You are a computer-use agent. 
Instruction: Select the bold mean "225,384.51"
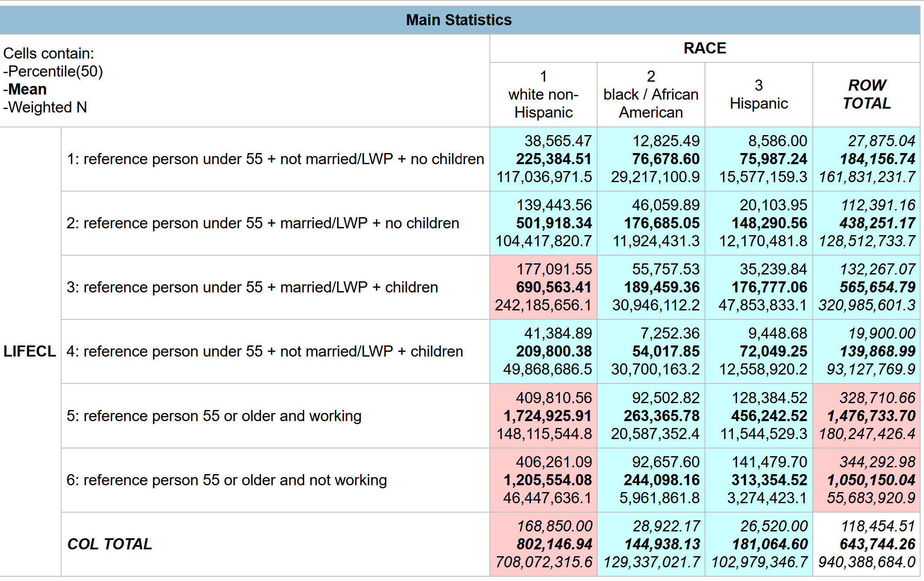[554, 159]
